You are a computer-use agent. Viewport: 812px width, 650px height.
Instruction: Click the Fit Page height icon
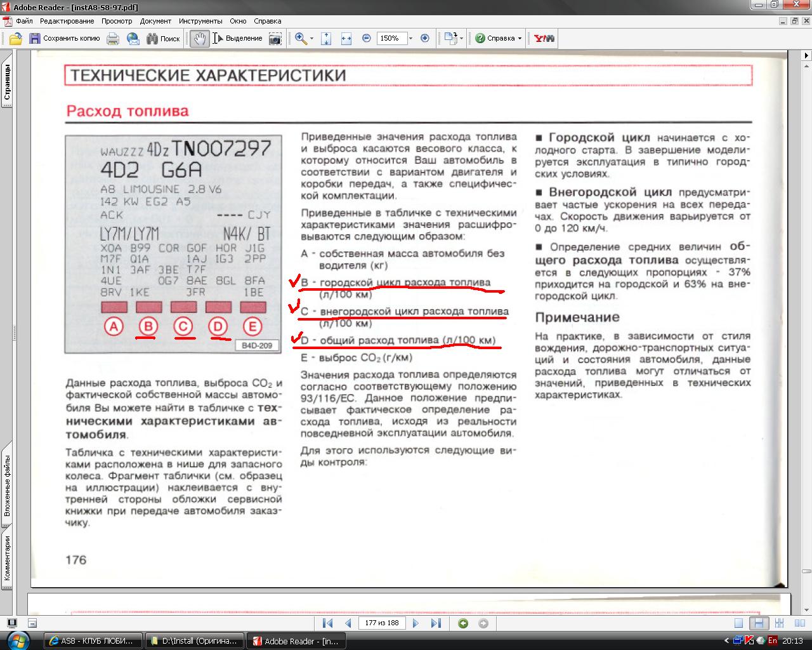pos(326,39)
